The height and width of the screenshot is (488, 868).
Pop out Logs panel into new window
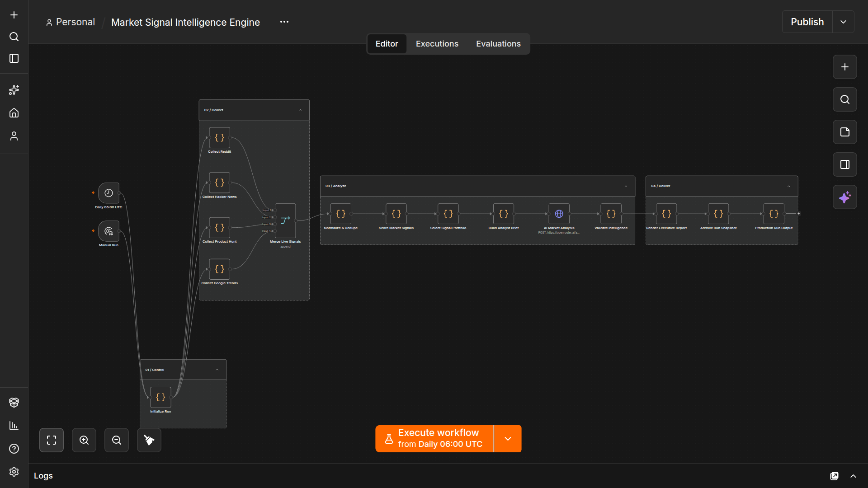tap(834, 476)
